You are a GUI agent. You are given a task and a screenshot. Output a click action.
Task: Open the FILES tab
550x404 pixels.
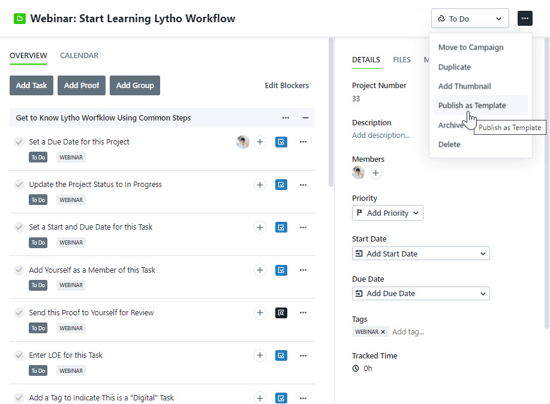point(402,60)
